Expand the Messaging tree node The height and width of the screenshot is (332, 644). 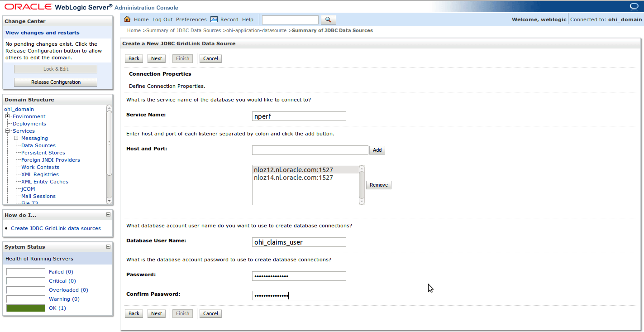[16, 138]
